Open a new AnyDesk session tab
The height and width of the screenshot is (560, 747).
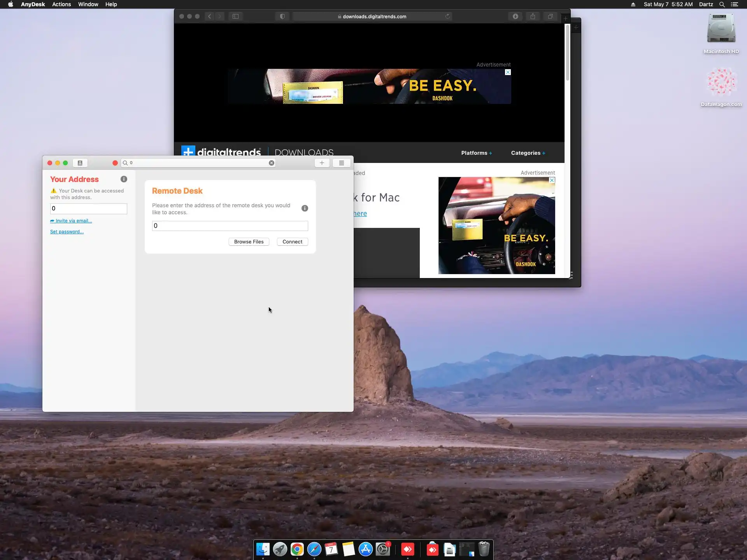pyautogui.click(x=322, y=163)
